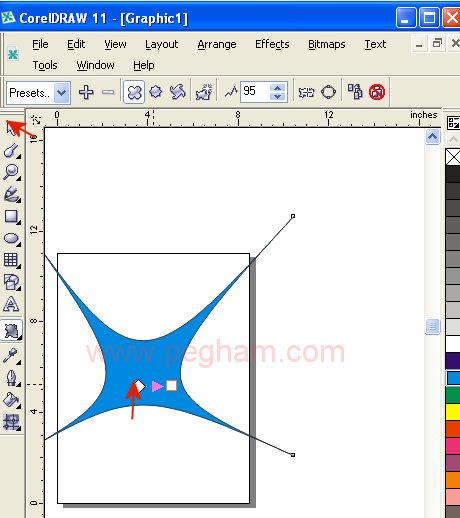
Task: Open the Effects menu
Action: coord(272,44)
